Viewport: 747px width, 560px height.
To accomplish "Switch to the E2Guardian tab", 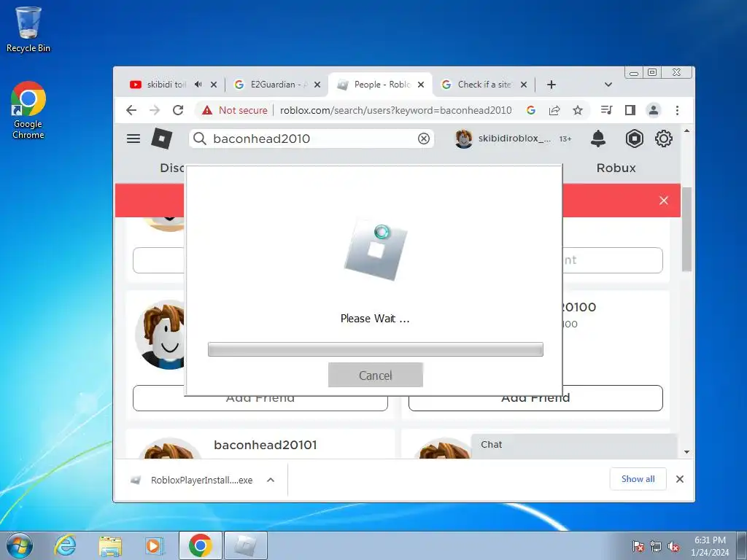I will click(x=271, y=85).
